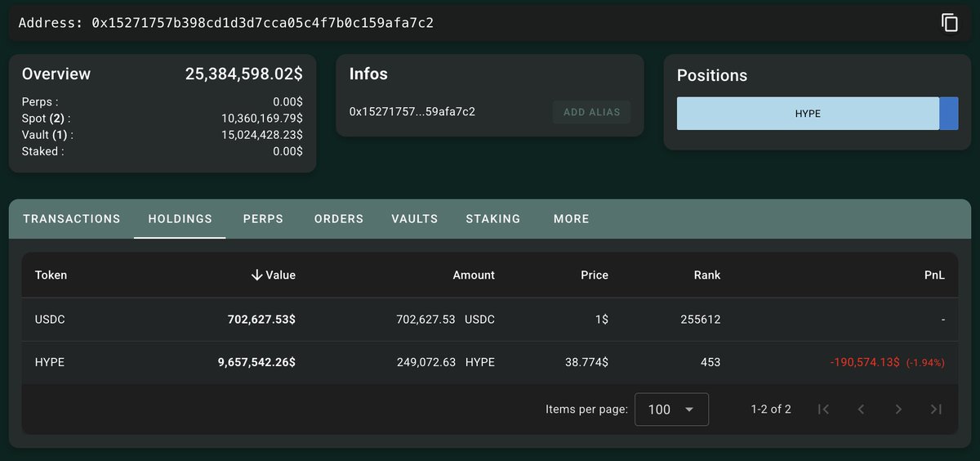Sort holdings by the Value arrow
The image size is (980, 461).
[x=257, y=275]
